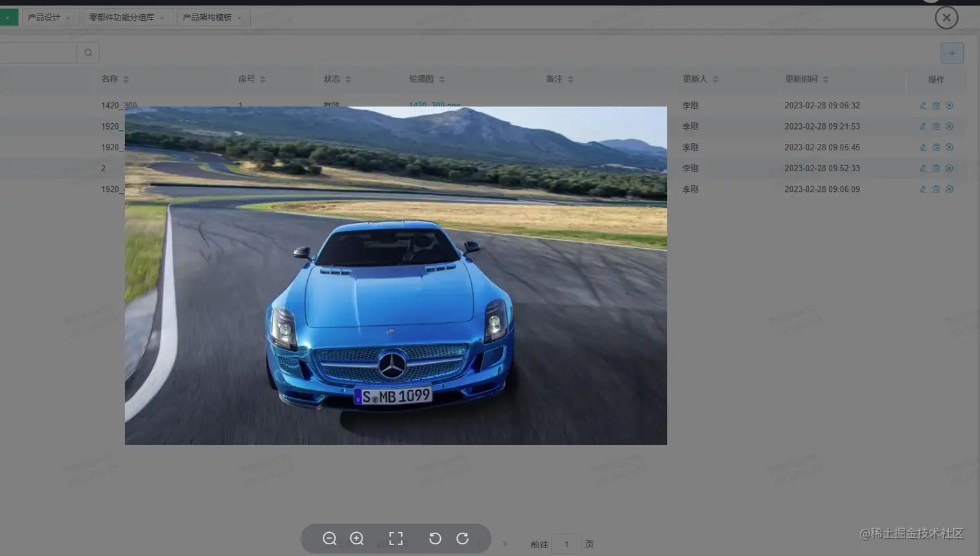Sort the table by 序号 column
980x556 pixels.
(x=262, y=79)
